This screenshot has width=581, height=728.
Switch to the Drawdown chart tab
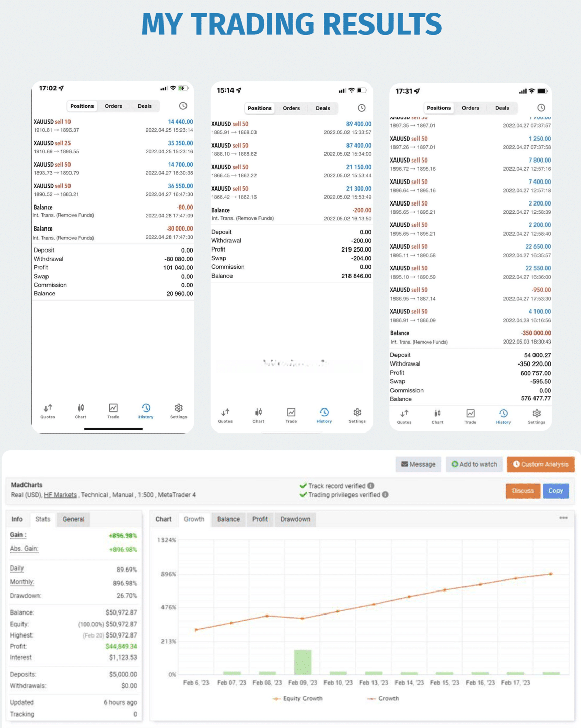(295, 519)
